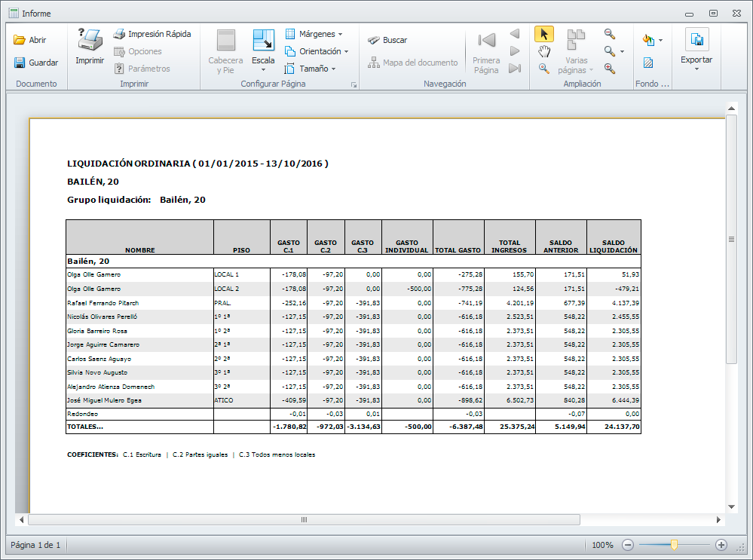Expand the Orientación dropdown
The image size is (753, 560).
point(317,51)
